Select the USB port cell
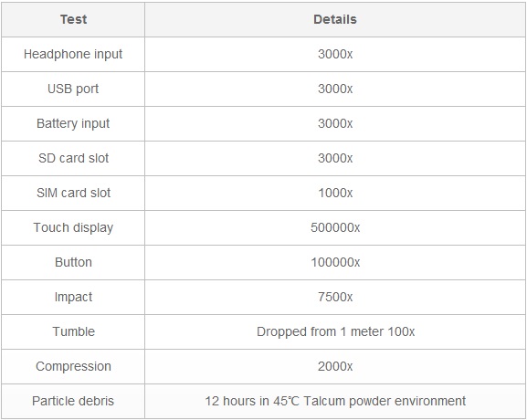The width and height of the screenshot is (527, 420). 73,89
